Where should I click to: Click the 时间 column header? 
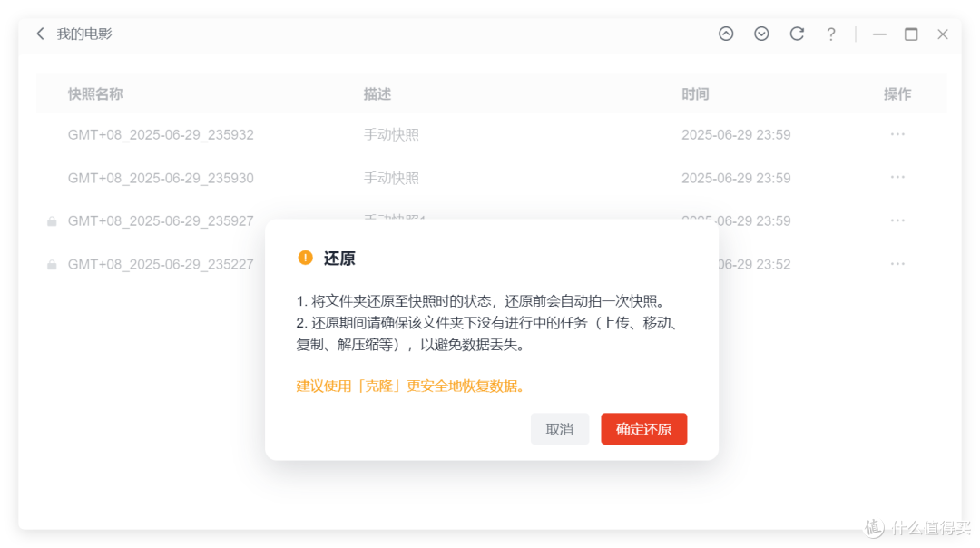695,94
